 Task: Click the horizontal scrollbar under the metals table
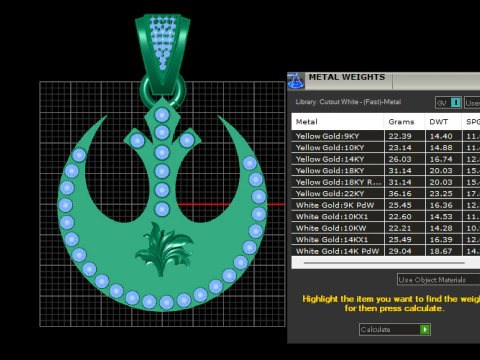coord(384,263)
